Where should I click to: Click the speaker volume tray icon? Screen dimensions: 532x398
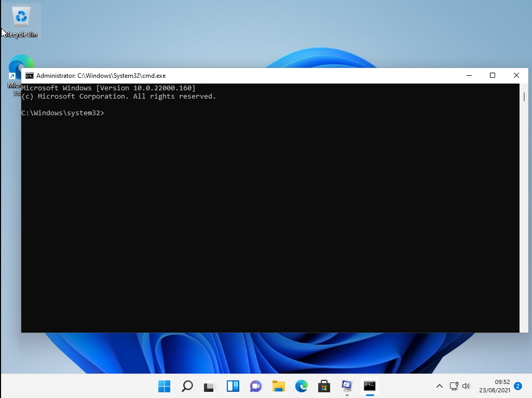466,386
